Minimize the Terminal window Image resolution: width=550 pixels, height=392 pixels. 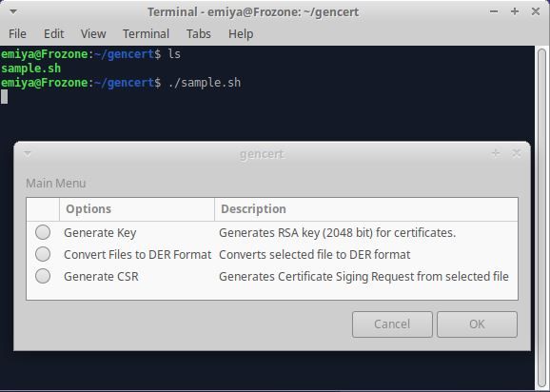[x=494, y=11]
